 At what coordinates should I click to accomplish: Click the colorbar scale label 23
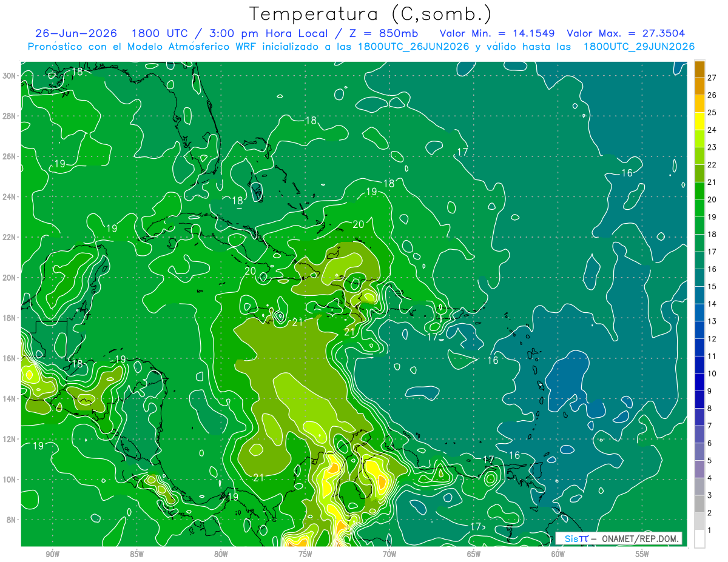pos(712,147)
